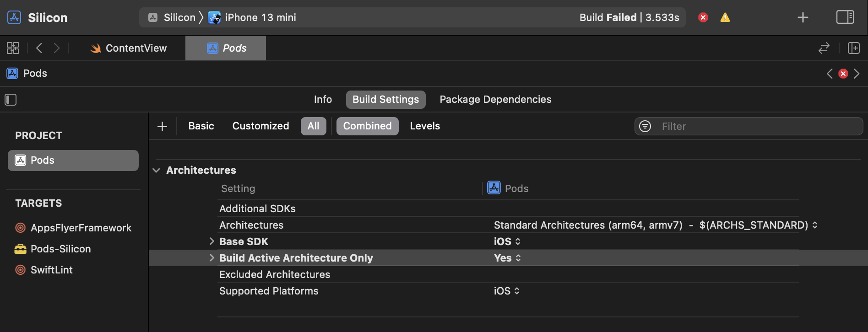Go back with the left chevron
The width and height of the screenshot is (868, 332).
coord(39,48)
